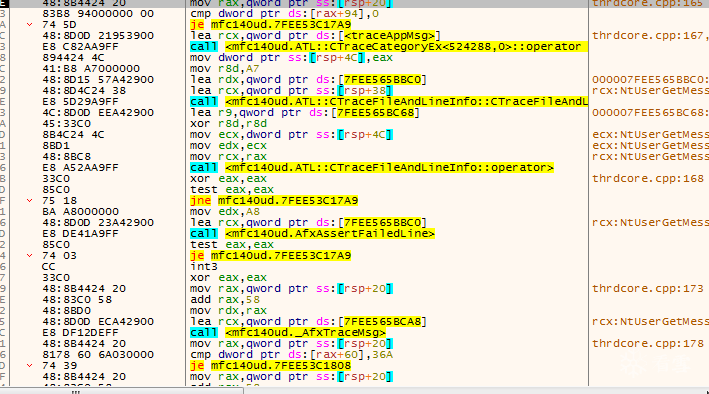Click the bytes cell '8178 60 6A030000'

[98, 355]
